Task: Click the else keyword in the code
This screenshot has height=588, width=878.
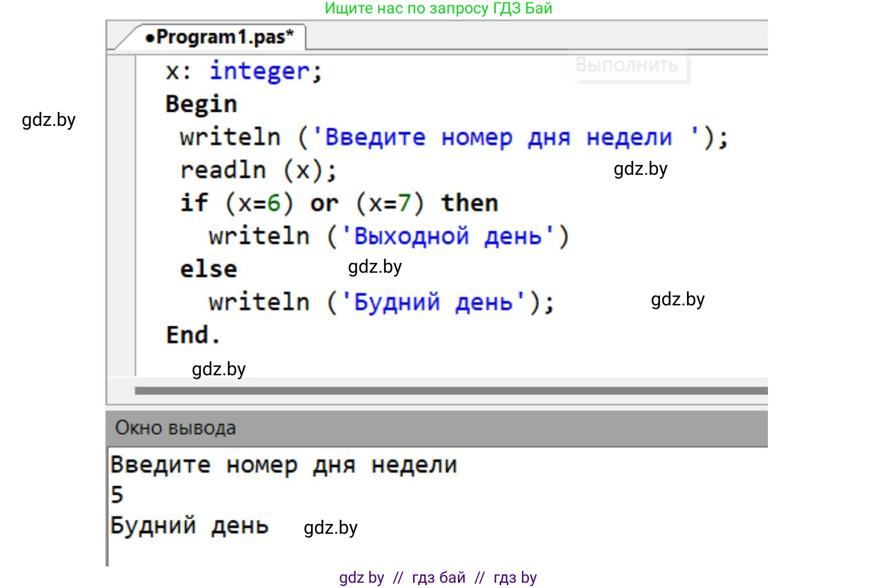Action: (209, 269)
